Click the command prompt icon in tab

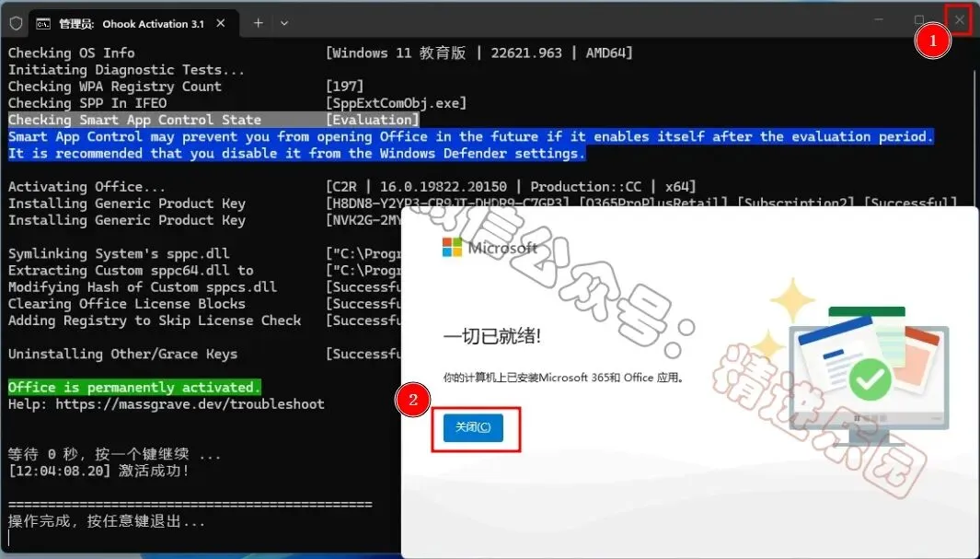(43, 24)
